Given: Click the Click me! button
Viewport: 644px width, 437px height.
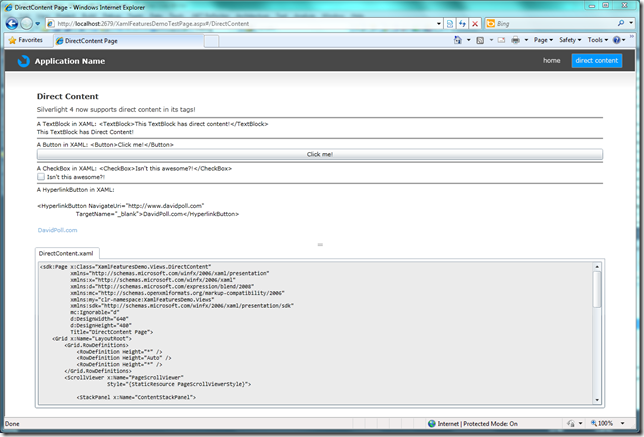Looking at the screenshot, I should click(320, 154).
